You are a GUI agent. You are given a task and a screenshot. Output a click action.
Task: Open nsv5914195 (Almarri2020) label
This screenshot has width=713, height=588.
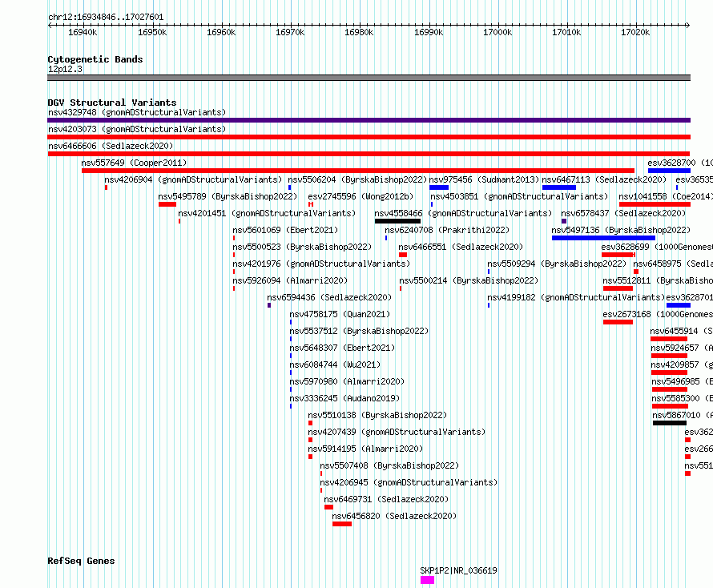pyautogui.click(x=365, y=449)
